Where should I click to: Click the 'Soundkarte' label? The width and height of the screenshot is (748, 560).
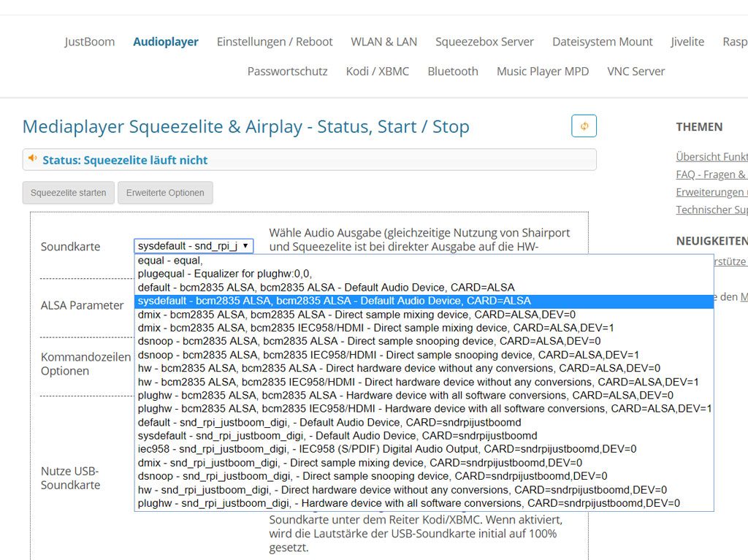71,247
